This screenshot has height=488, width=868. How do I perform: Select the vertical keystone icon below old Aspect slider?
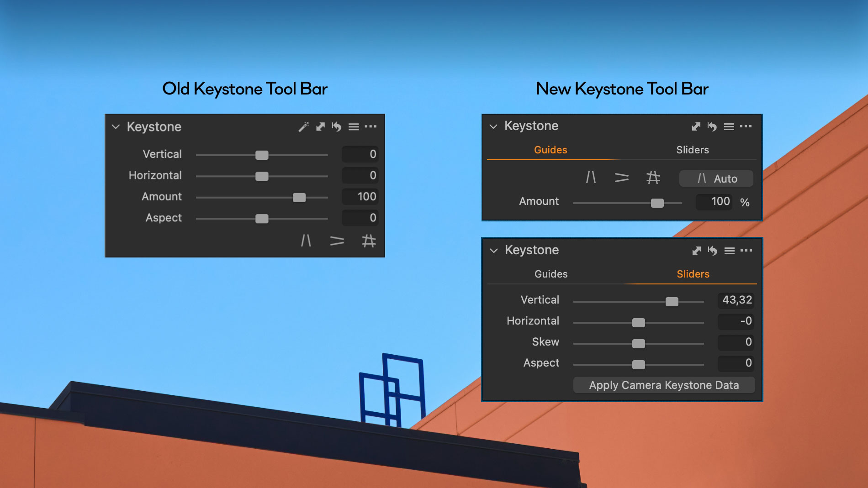pyautogui.click(x=307, y=241)
